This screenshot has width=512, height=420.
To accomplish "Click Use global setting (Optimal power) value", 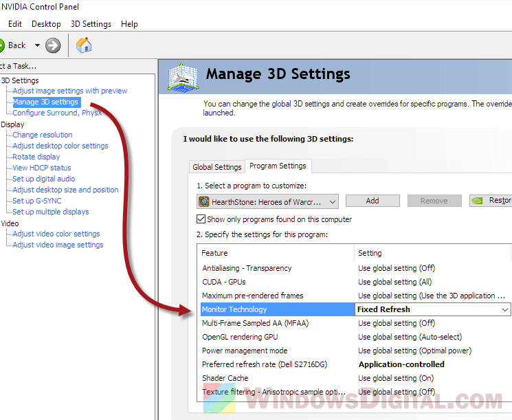I will [x=414, y=351].
